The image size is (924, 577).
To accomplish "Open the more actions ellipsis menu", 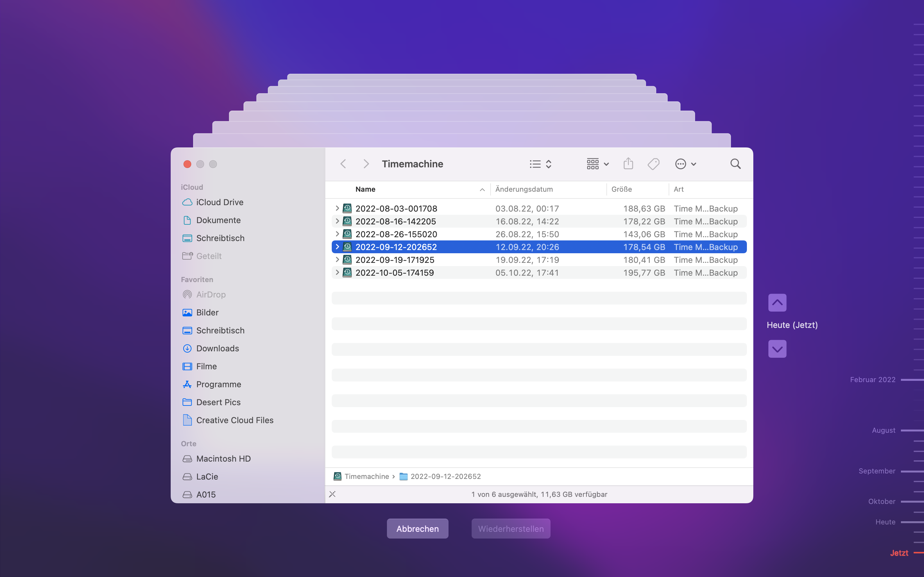I will (x=685, y=164).
